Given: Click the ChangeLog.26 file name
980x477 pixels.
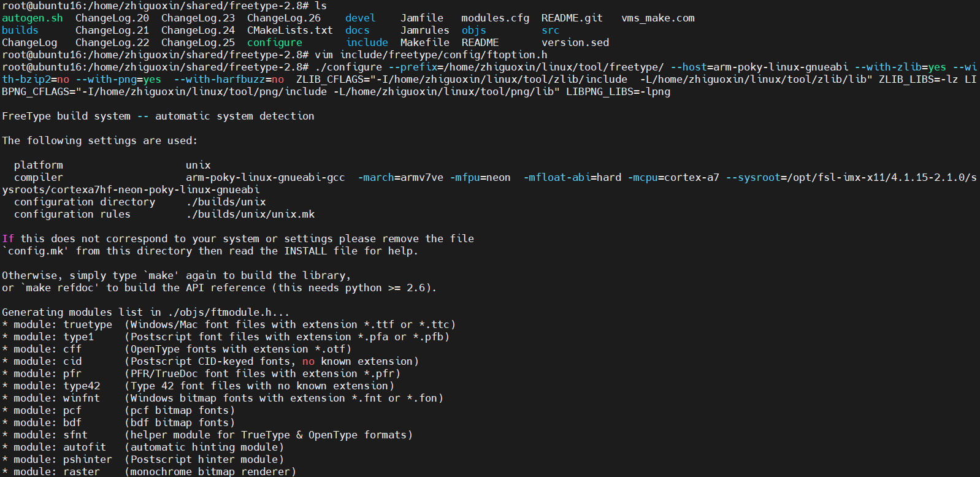Looking at the screenshot, I should (x=283, y=18).
